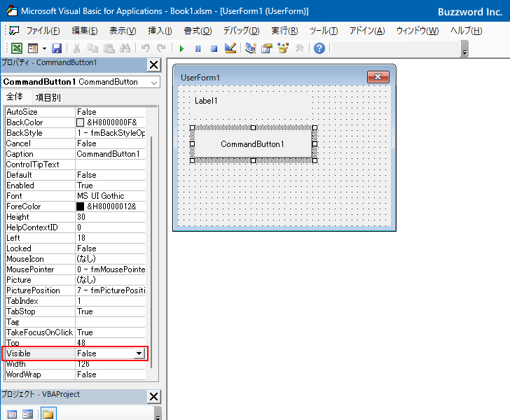The width and height of the screenshot is (510, 420).
Task: Select the AutoSize property row
Action: [76, 112]
